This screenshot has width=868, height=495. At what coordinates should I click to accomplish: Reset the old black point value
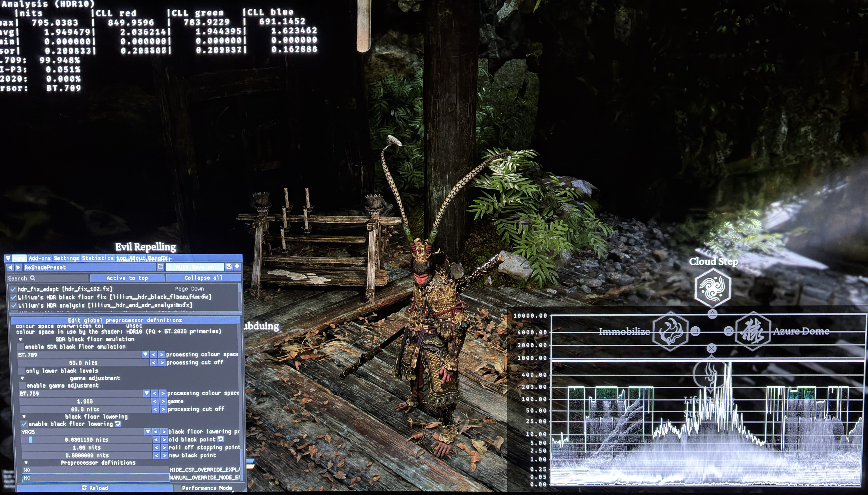[x=221, y=439]
